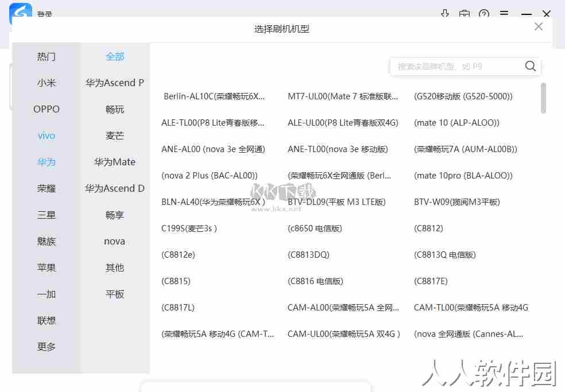Filter by 华为Mate series

[x=115, y=162]
